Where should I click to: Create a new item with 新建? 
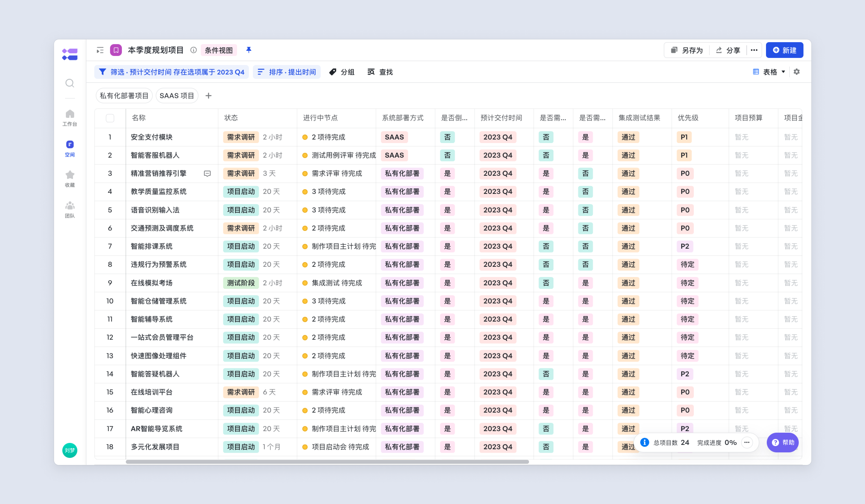784,50
